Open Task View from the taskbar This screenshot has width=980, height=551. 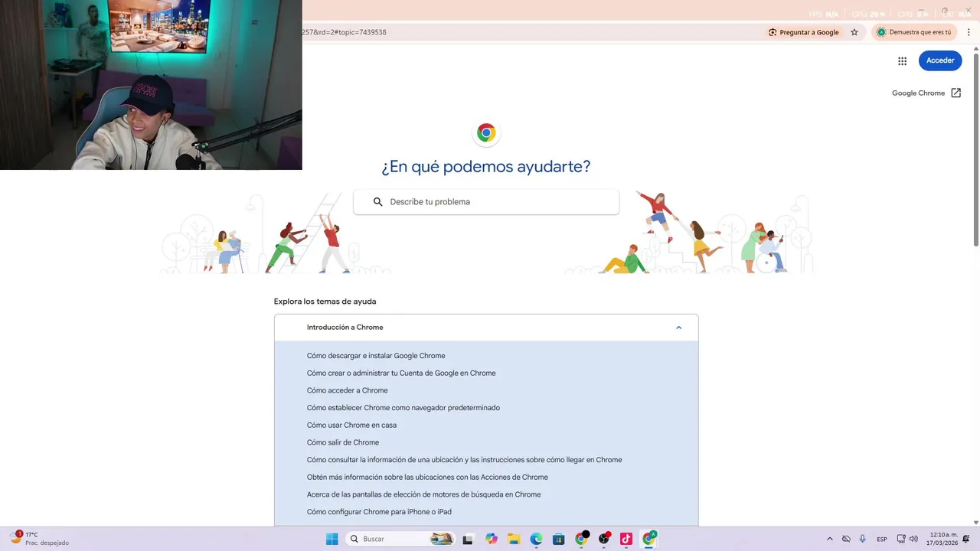469,539
